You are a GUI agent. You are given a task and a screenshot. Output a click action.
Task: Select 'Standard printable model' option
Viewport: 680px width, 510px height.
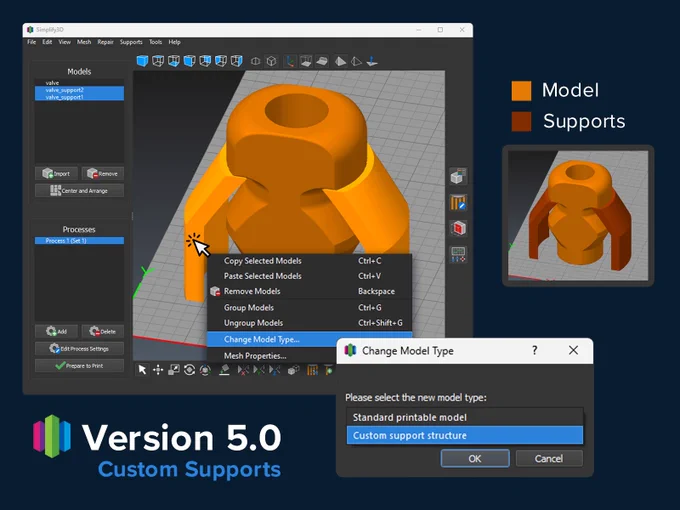465,417
